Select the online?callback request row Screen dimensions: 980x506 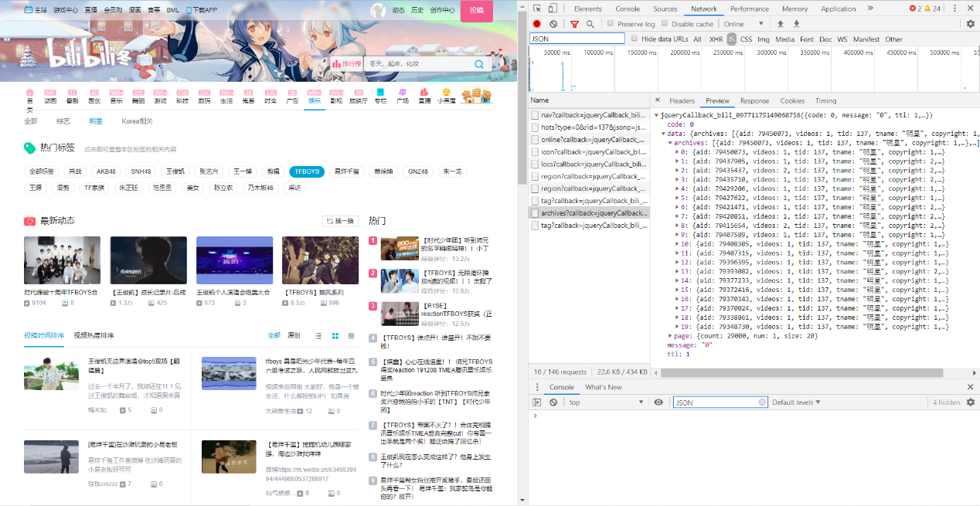click(590, 139)
